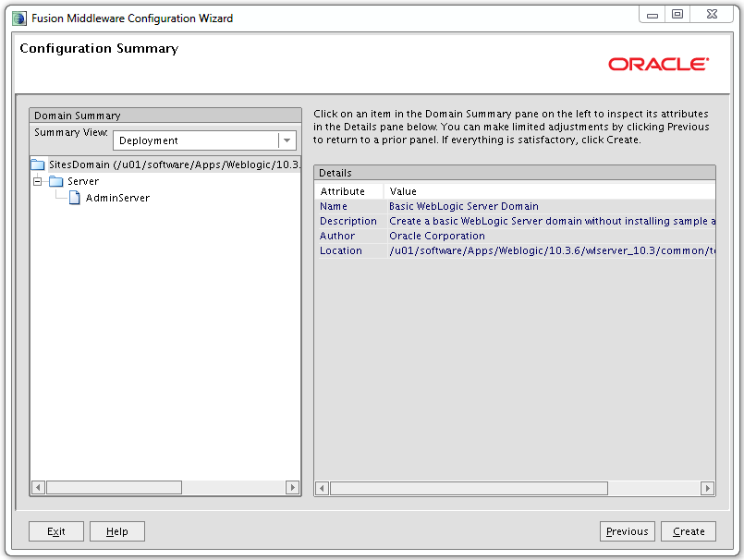Close the Configuration Wizard window
The height and width of the screenshot is (560, 744).
click(712, 15)
